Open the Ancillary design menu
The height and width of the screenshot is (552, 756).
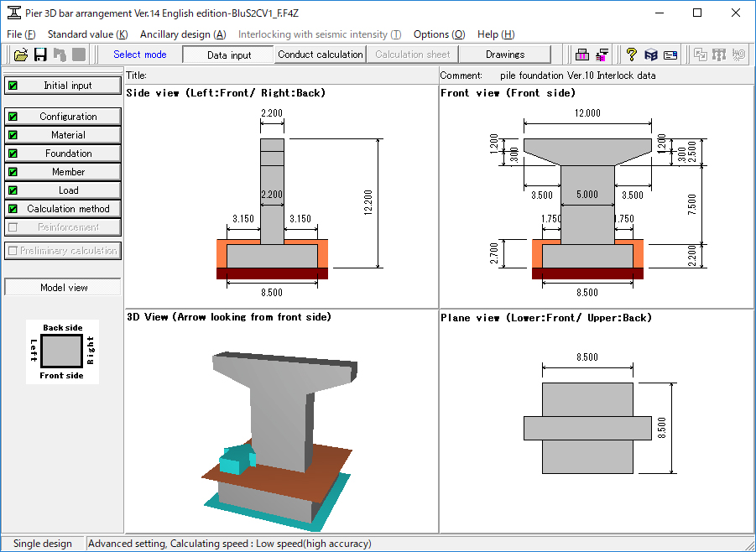[x=183, y=34]
